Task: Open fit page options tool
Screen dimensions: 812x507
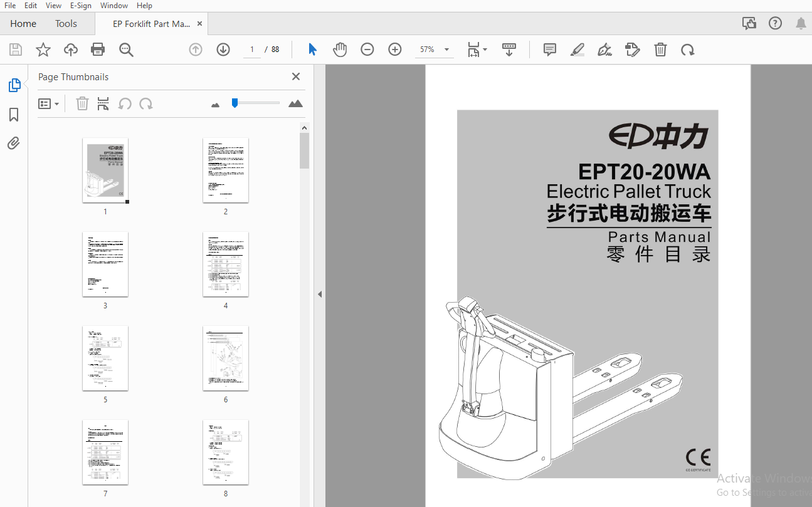Action: click(x=474, y=50)
